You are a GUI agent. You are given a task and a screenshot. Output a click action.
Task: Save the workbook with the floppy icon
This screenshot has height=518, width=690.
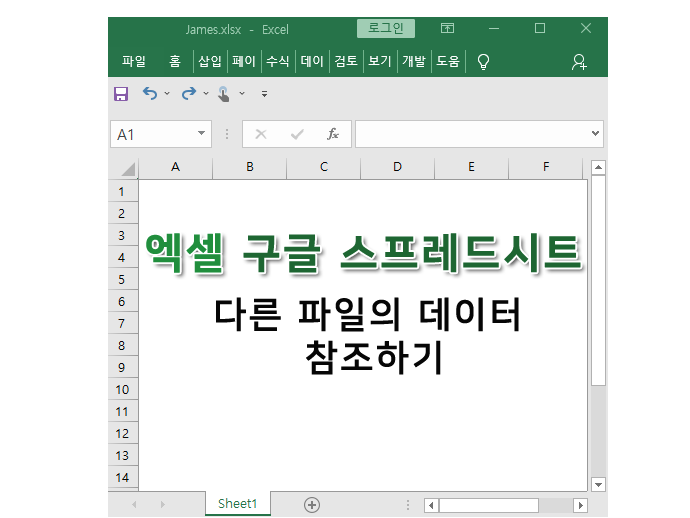point(121,94)
